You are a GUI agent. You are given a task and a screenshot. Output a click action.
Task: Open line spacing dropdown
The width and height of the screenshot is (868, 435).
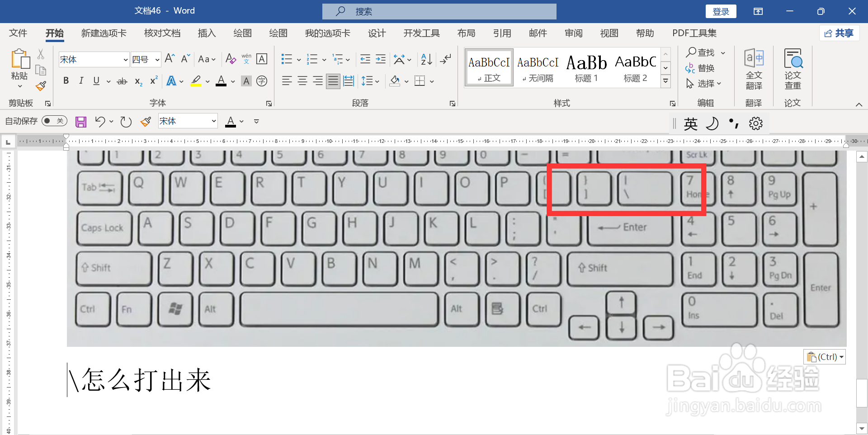point(370,81)
